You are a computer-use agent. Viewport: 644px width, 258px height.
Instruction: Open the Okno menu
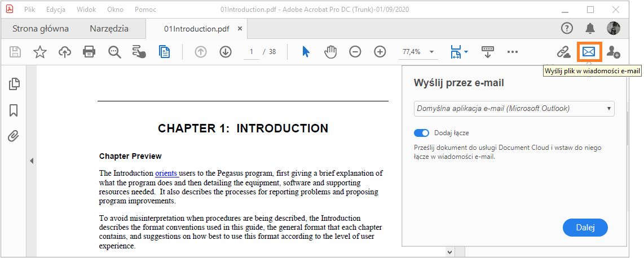click(115, 9)
